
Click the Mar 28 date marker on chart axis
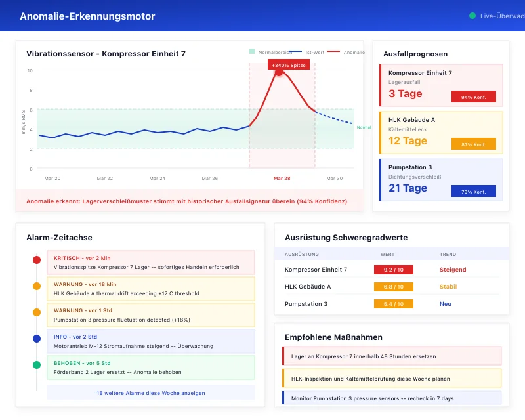coord(281,178)
